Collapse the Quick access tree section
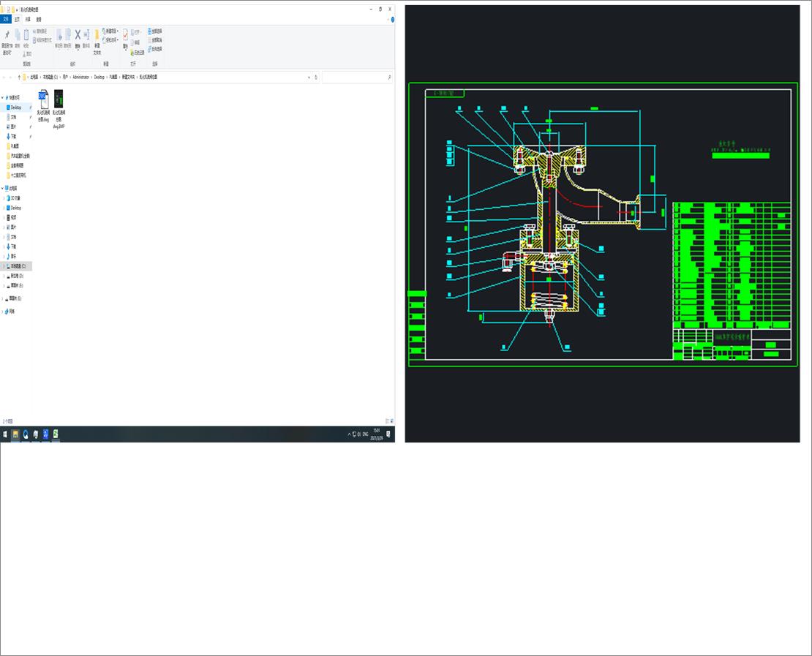This screenshot has width=812, height=656. click(3, 97)
